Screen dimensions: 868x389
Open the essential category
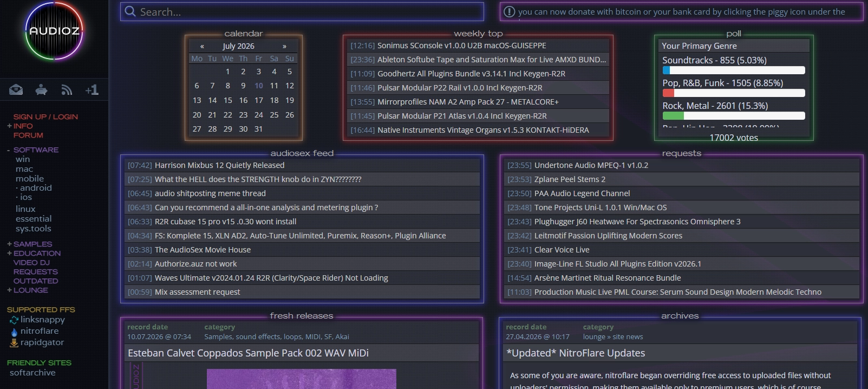[x=34, y=219]
